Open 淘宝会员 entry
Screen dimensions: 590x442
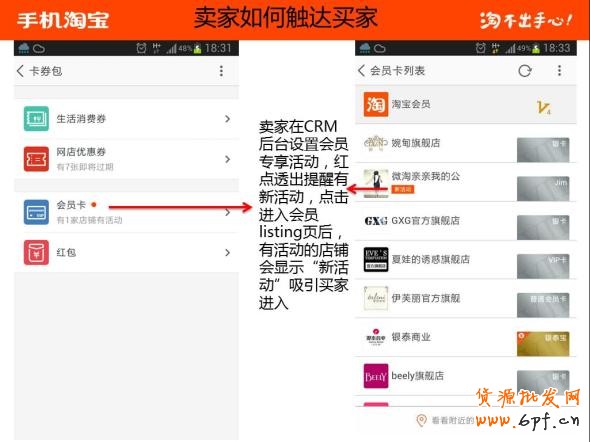(x=465, y=104)
